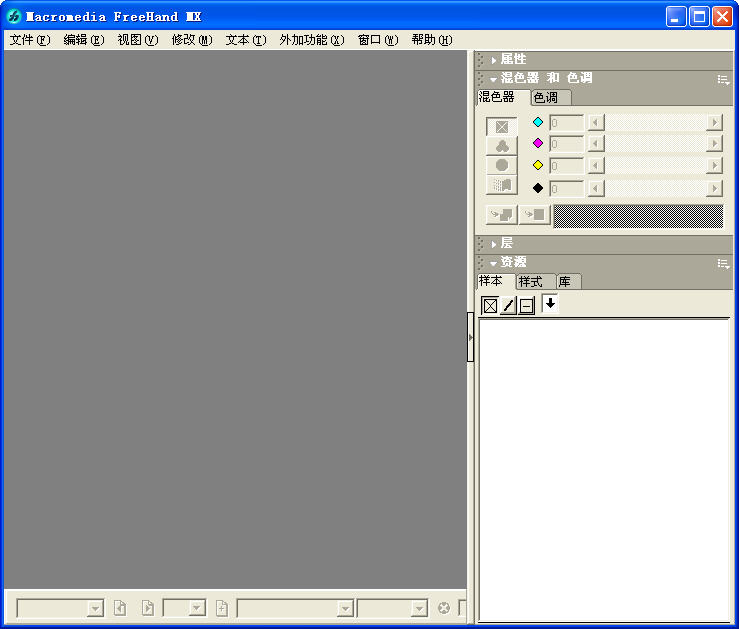Open the 视图(V) menu
The image size is (739, 629).
coord(138,40)
